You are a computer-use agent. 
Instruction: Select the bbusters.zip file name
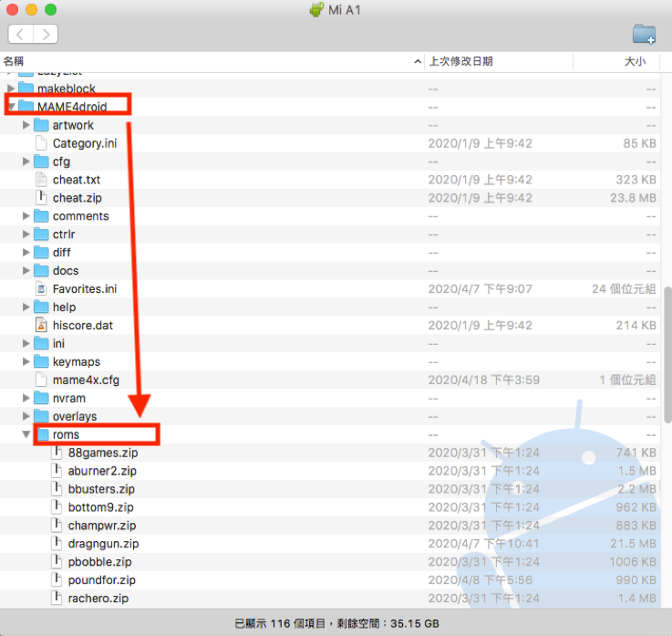click(101, 489)
